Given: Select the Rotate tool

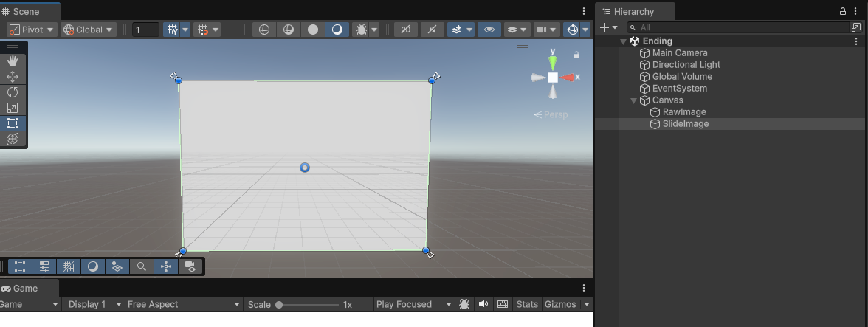Looking at the screenshot, I should (13, 92).
